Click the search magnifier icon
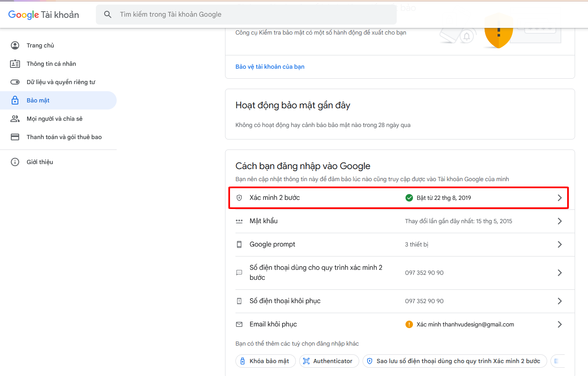Image resolution: width=588 pixels, height=376 pixels. [x=108, y=15]
